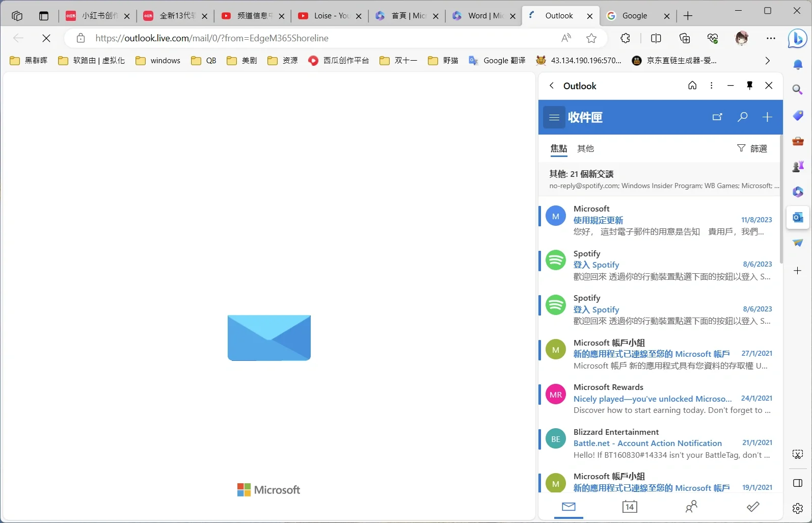Screen dimensions: 812x523
Task: Open Microsoft 帳戶小組 email dated 19/1/2021
Action: click(x=659, y=482)
